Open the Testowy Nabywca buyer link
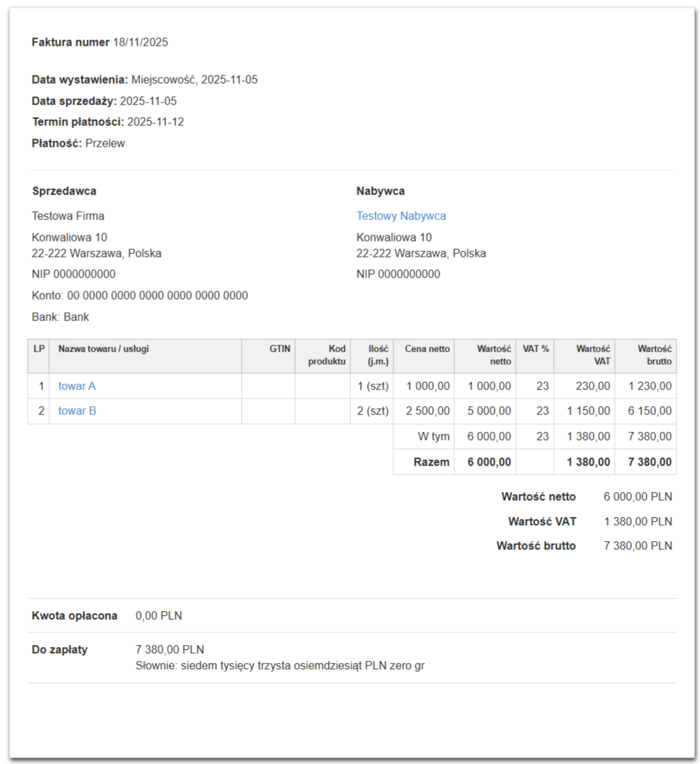Screen dimensions: 700x764 click(401, 216)
